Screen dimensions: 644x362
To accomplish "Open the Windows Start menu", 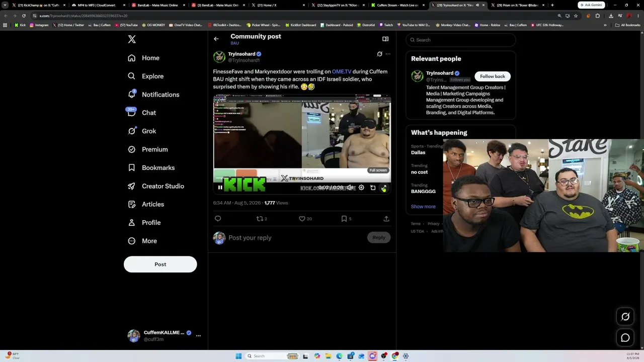I will (238, 356).
